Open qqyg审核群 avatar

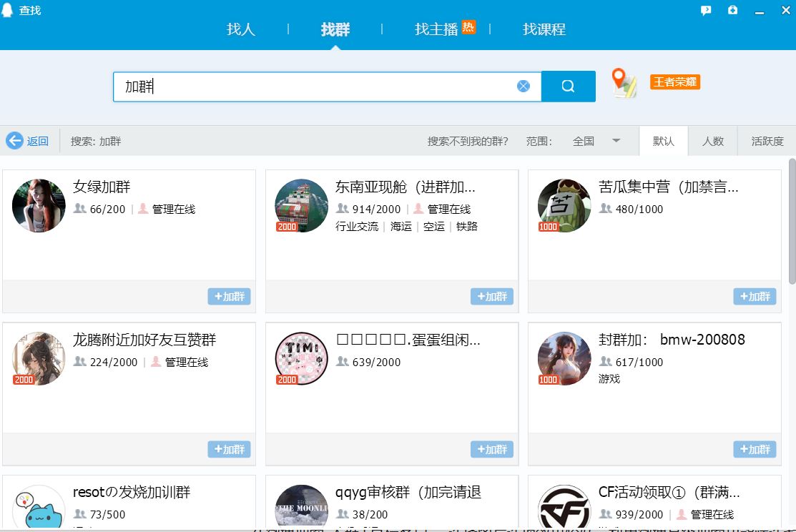pos(302,507)
